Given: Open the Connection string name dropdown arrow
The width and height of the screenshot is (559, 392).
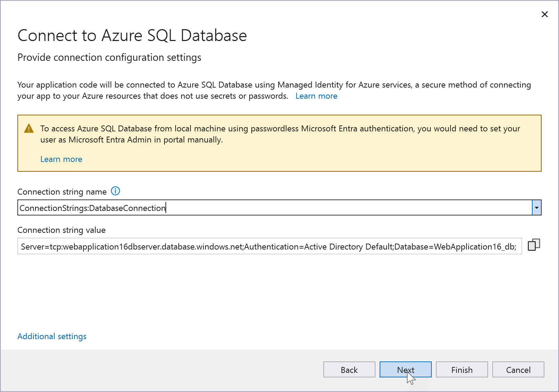Looking at the screenshot, I should (537, 208).
